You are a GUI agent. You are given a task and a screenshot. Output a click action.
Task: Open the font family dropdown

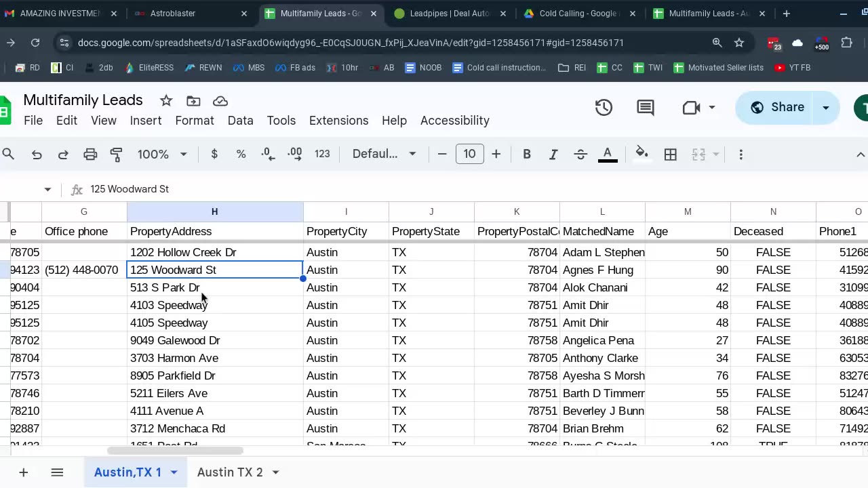coord(384,155)
